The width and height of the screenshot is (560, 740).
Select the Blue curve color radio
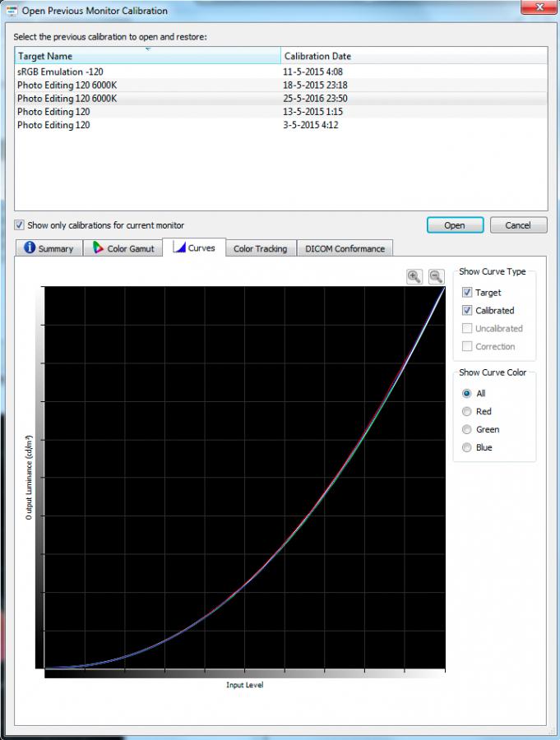466,447
